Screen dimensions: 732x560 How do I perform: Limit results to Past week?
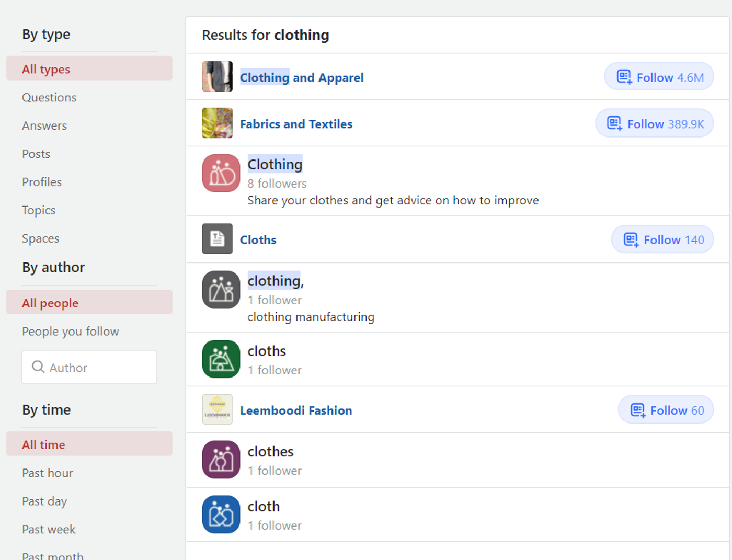point(49,529)
